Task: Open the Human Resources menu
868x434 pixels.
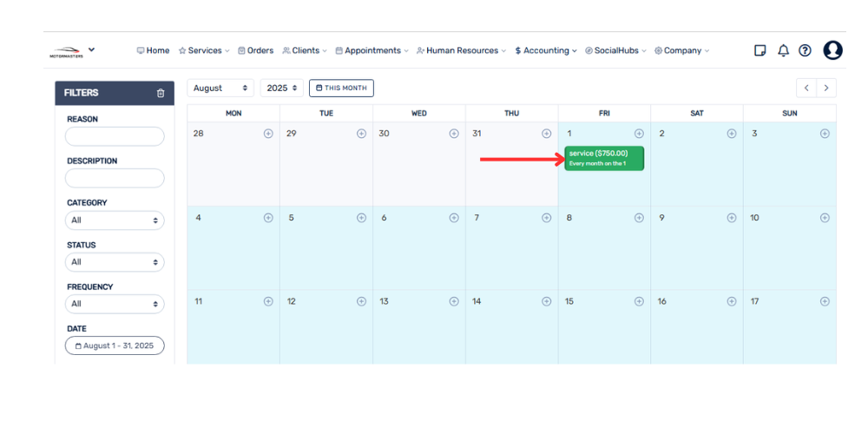Action: [x=462, y=50]
